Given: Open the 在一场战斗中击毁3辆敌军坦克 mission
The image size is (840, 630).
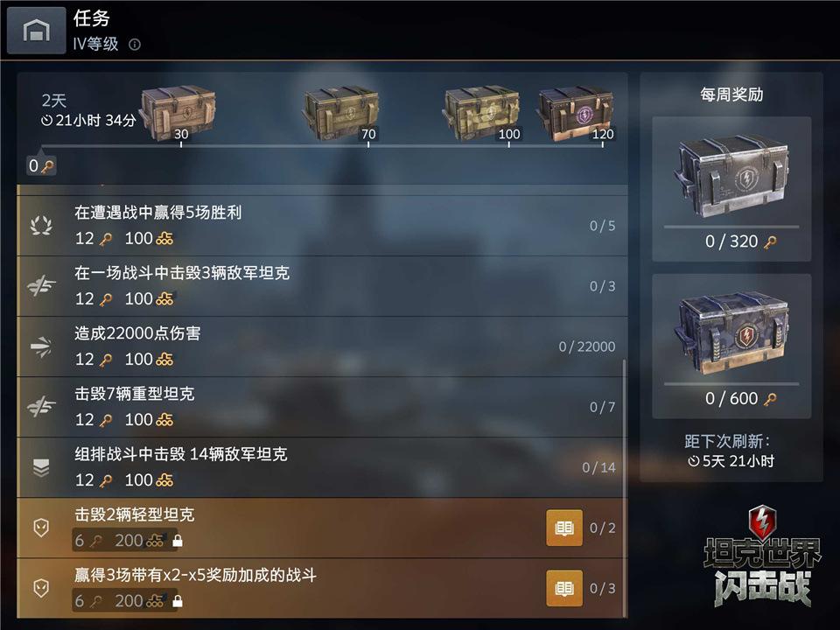Looking at the screenshot, I should tap(322, 286).
